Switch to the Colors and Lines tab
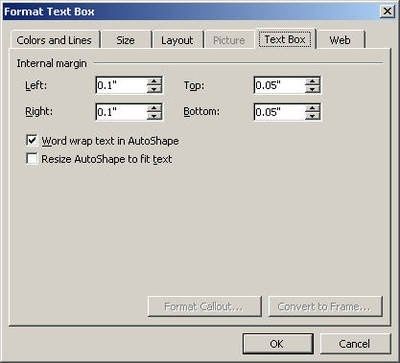Image resolution: width=400 pixels, height=363 pixels. 54,40
